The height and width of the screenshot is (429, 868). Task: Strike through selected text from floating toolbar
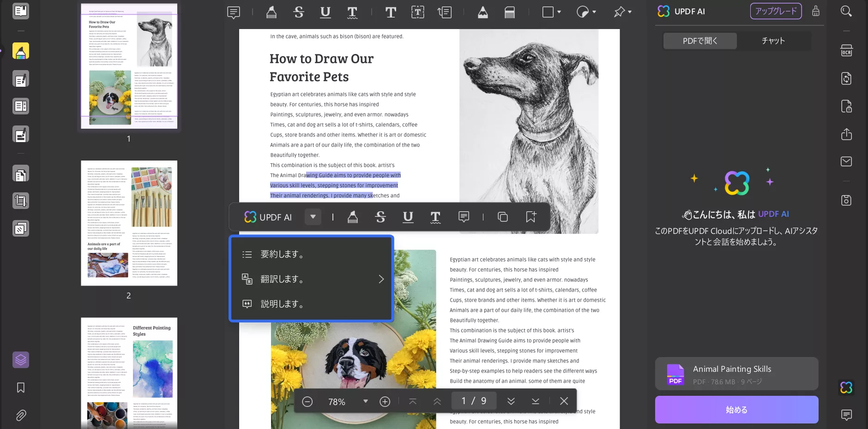coord(380,217)
